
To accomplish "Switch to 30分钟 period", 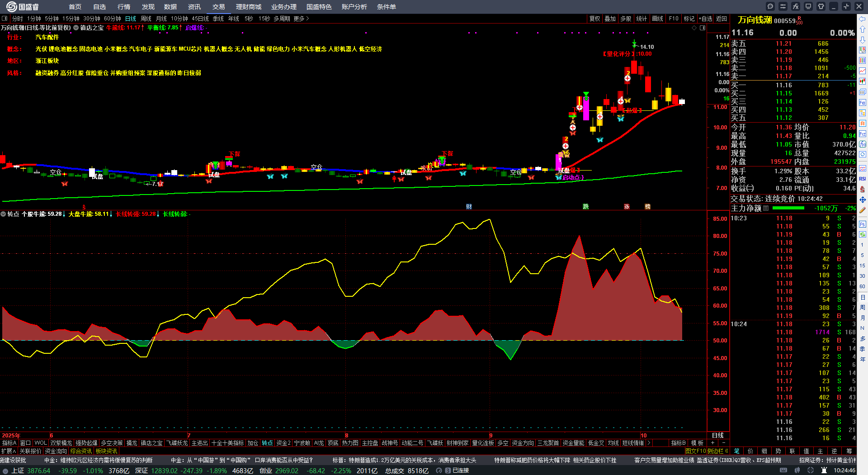I will tap(92, 19).
